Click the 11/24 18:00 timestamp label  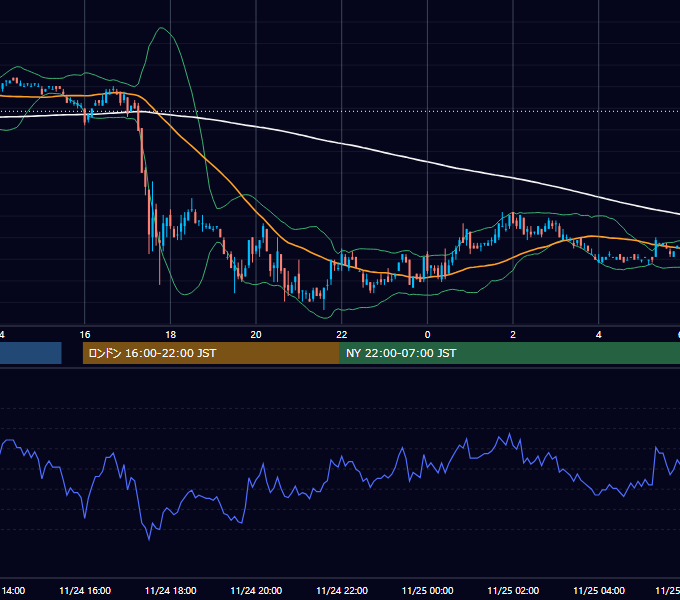click(170, 590)
